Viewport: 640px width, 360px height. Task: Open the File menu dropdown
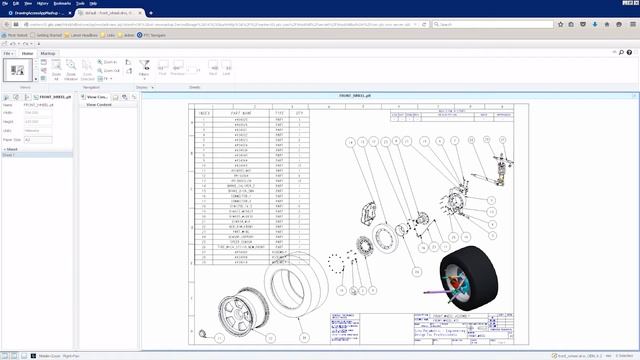point(8,53)
